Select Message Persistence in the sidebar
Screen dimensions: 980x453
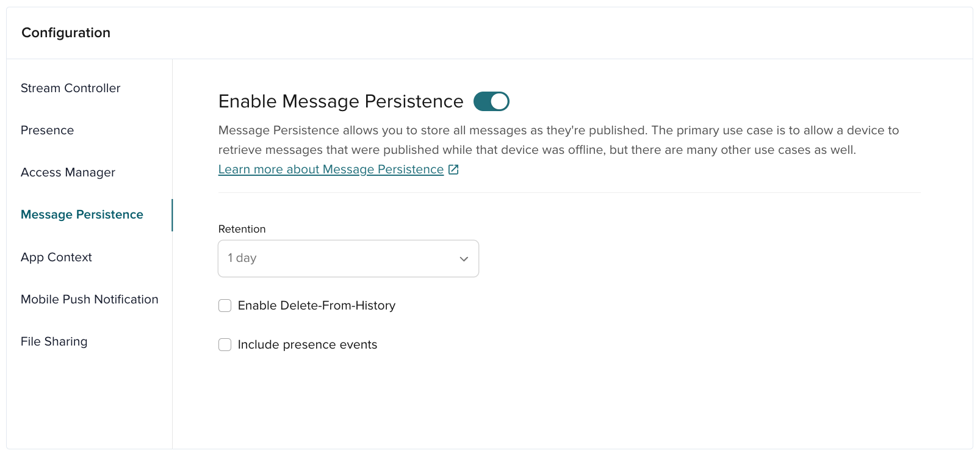pos(82,214)
